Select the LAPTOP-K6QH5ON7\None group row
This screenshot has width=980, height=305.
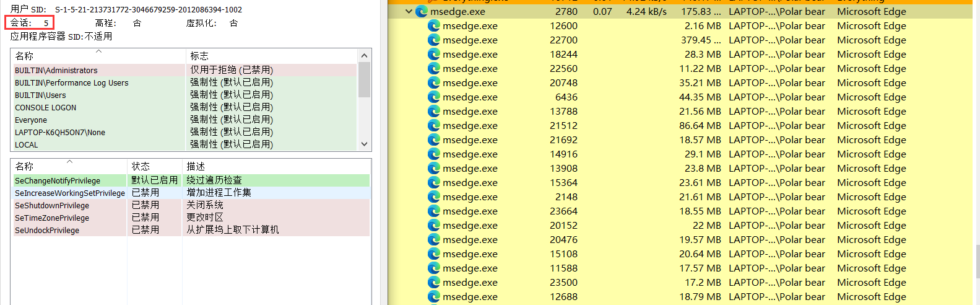184,132
